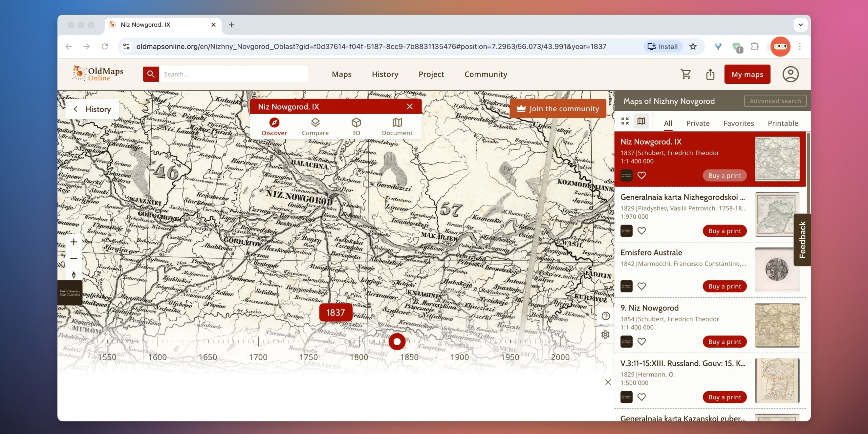
Task: Open the History section in the top navigation
Action: [385, 74]
